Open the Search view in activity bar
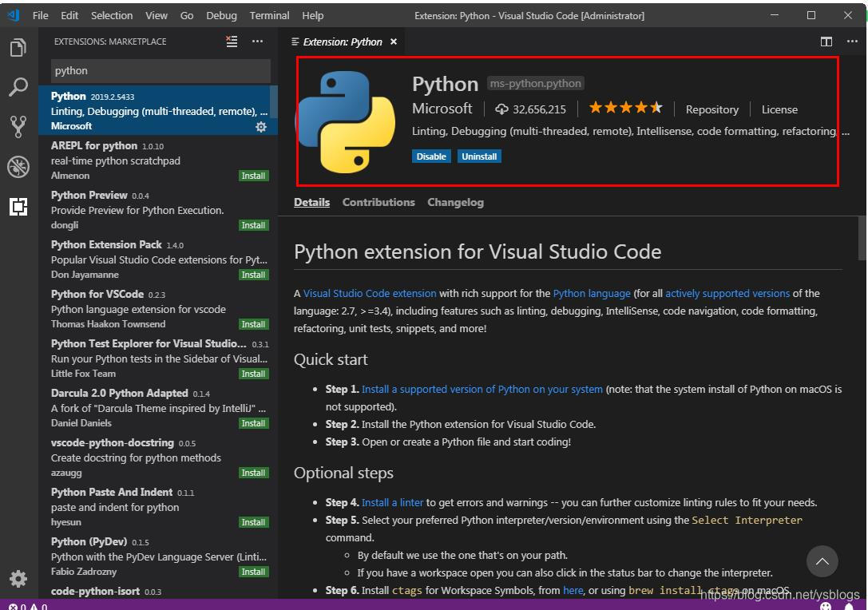868x610 pixels. [x=18, y=87]
